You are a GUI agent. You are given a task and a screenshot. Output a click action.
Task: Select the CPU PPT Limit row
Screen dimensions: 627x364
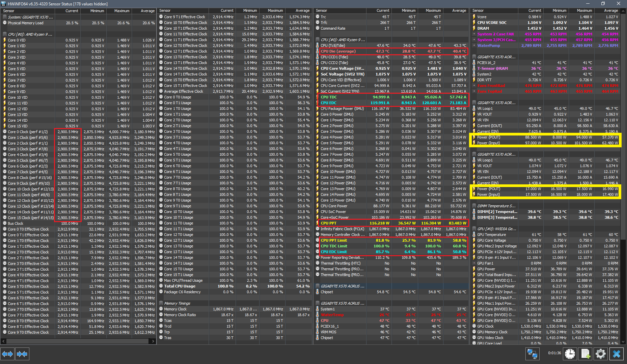(x=392, y=240)
